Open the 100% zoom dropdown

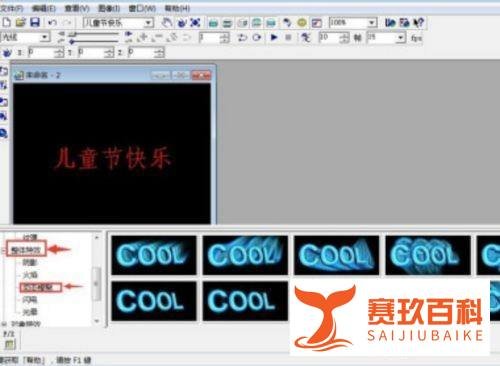pos(372,23)
